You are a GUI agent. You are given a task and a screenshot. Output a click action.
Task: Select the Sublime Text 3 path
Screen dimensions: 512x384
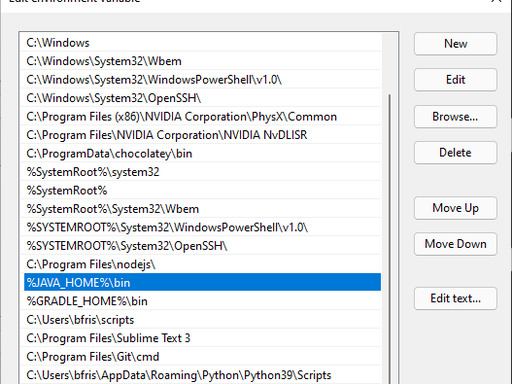202,338
